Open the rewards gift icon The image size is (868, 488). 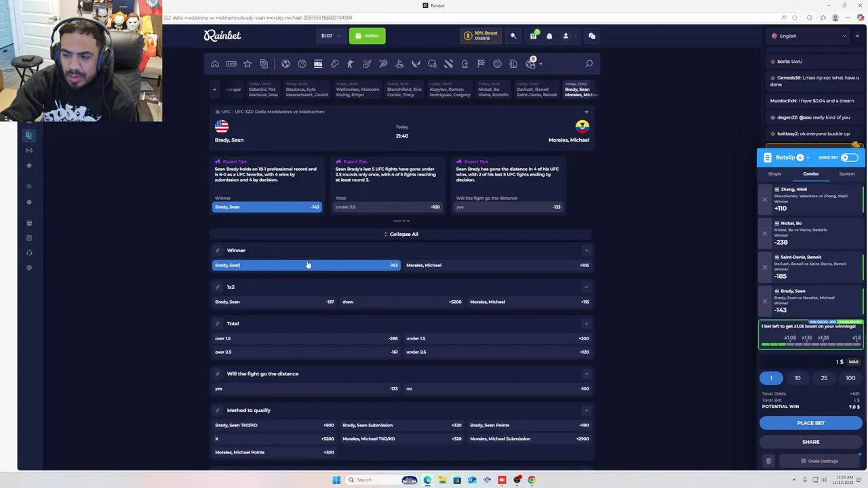click(x=533, y=36)
